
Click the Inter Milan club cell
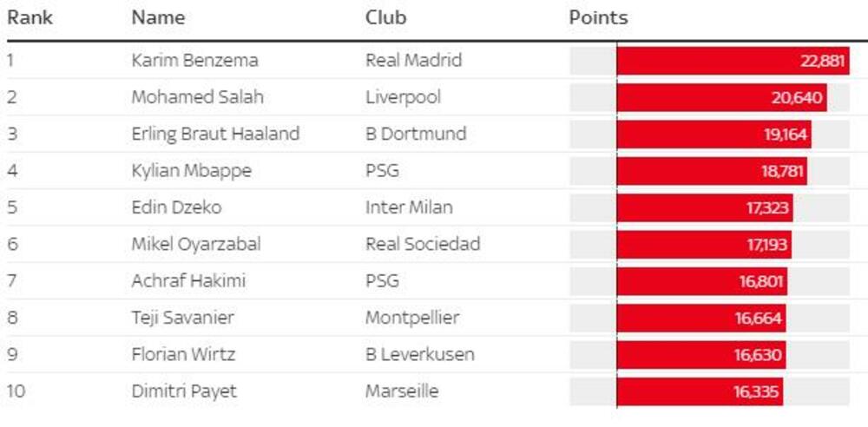409,207
